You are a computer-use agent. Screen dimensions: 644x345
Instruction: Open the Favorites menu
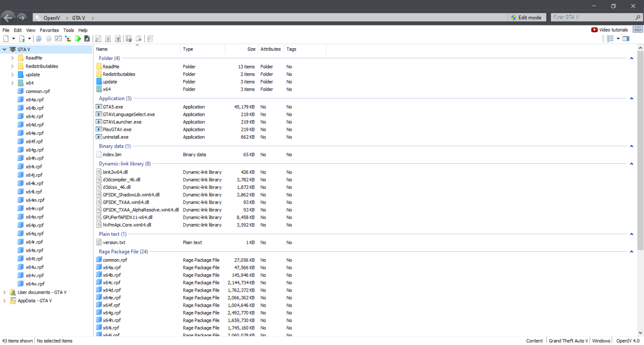49,30
